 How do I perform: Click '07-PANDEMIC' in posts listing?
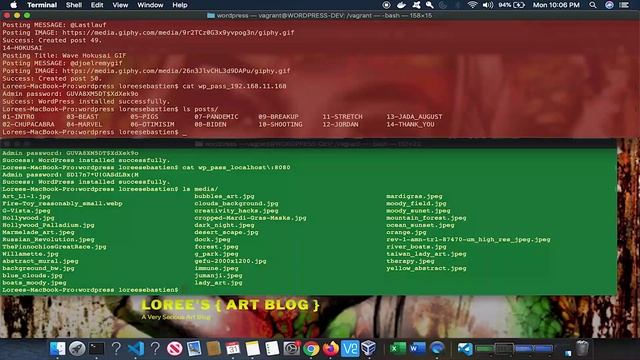point(216,117)
